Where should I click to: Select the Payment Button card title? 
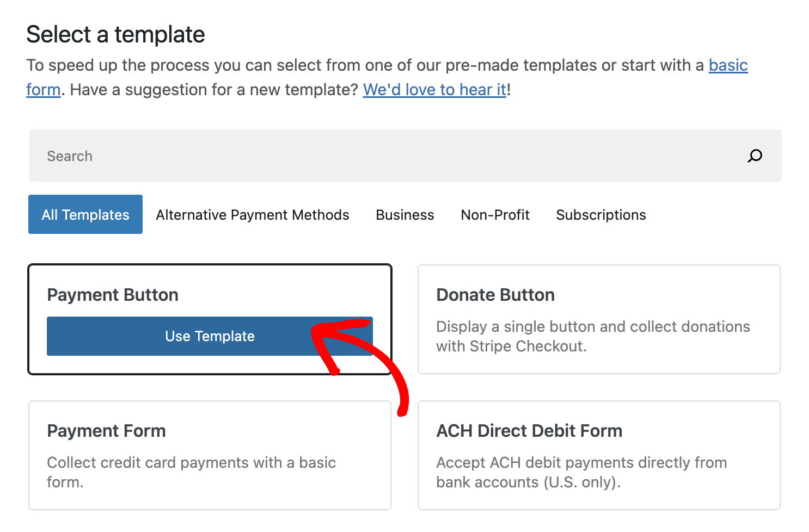point(113,295)
